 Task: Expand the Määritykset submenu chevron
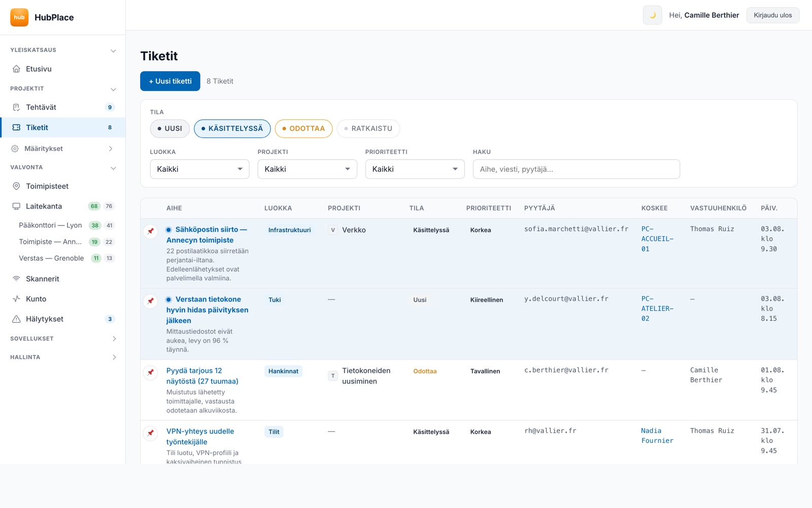click(x=111, y=148)
